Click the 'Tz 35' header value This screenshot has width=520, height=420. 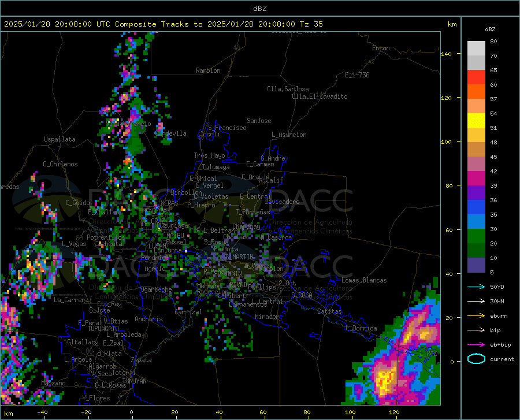pyautogui.click(x=311, y=24)
